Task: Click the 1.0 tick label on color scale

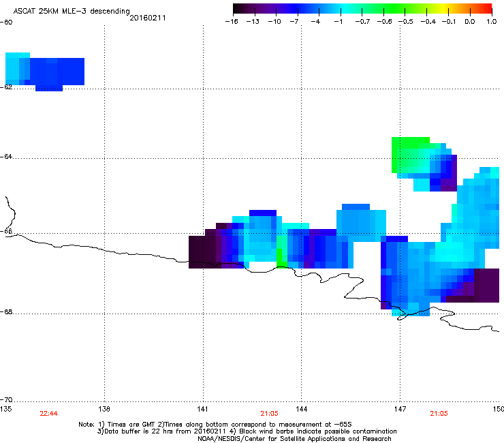Action: (492, 22)
